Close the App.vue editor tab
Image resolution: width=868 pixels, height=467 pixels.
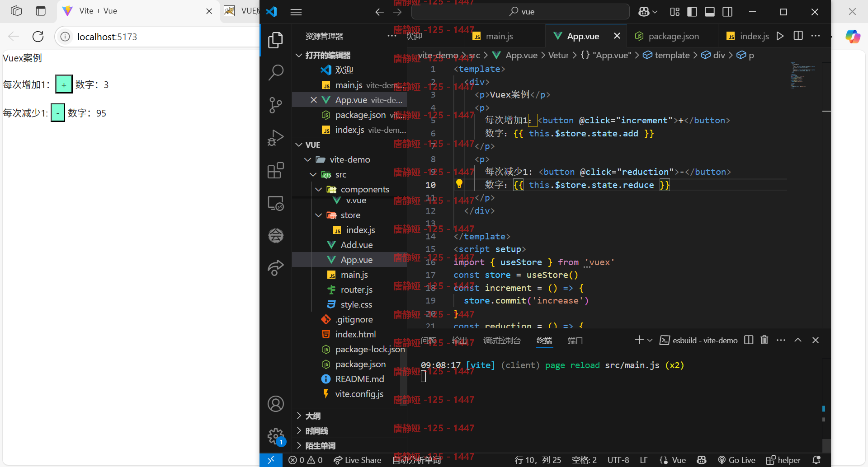tap(617, 36)
